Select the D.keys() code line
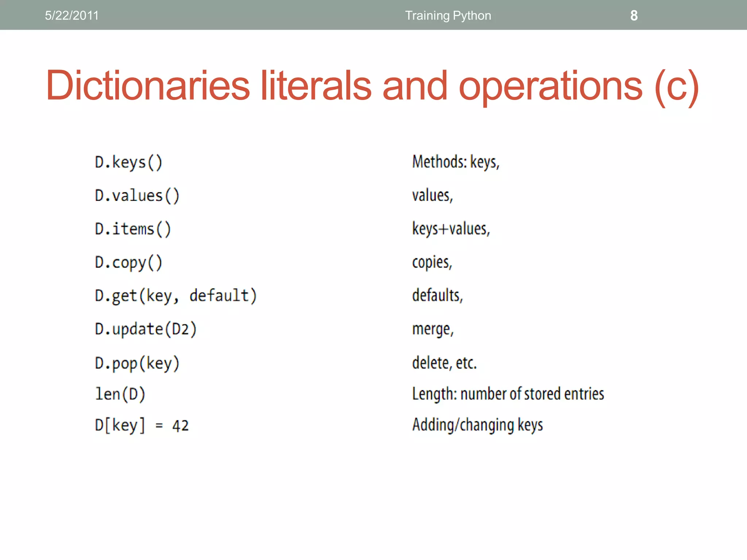 point(128,163)
